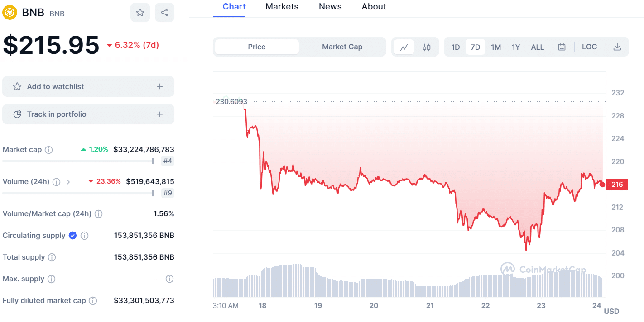Viewport: 644px width, 322px height.
Task: Click the 3:10 AM time axis label
Action: click(226, 306)
